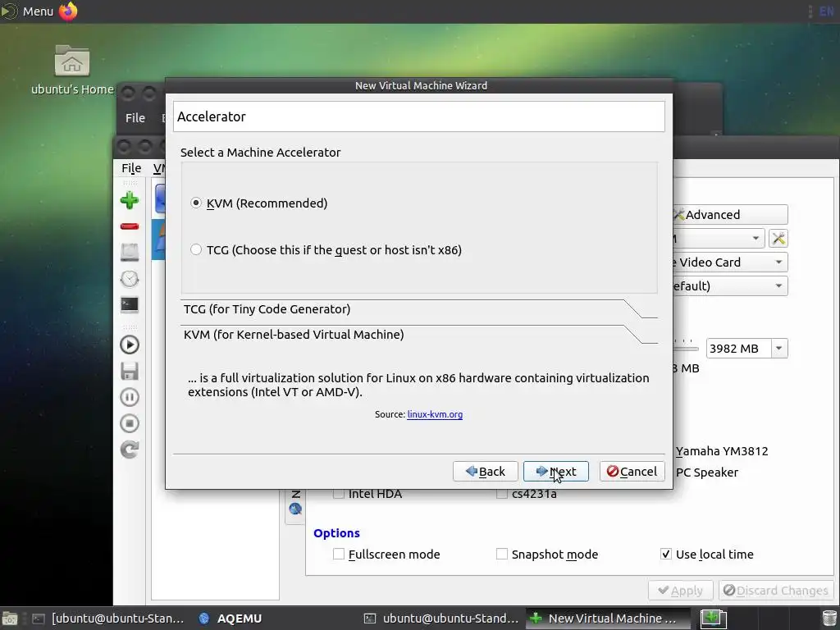The image size is (840, 630).
Task: Click the clock icon in AQEMU toolbar
Action: click(x=129, y=279)
